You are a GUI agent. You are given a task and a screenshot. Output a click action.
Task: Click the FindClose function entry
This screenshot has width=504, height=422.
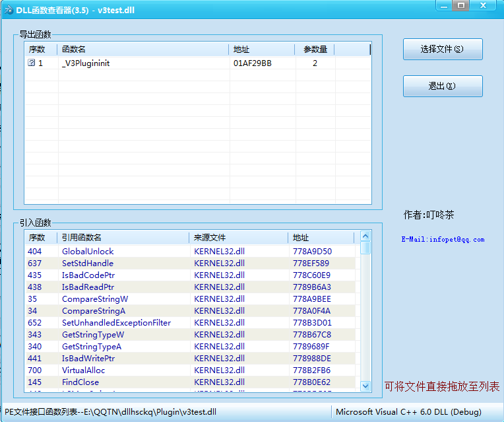80,382
